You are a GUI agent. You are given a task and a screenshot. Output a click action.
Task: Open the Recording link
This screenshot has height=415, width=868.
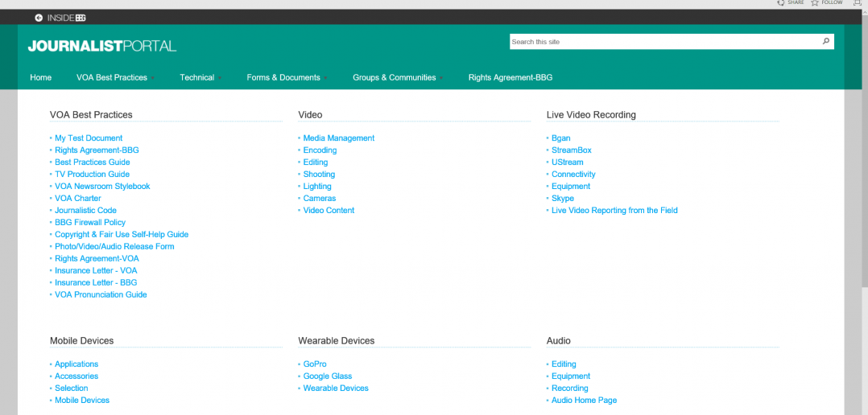pyautogui.click(x=569, y=388)
